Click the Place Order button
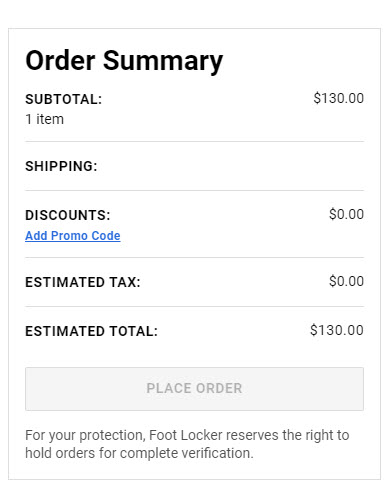Viewport: 390px width, 495px height. click(194, 389)
